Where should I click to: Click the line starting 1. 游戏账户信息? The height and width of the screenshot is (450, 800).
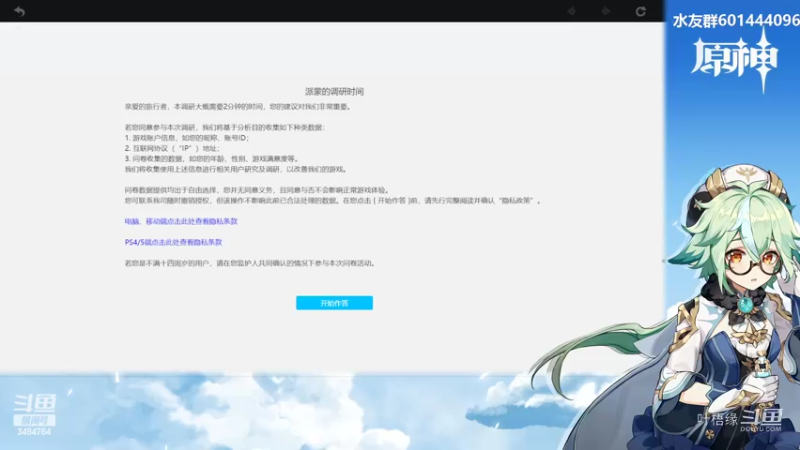coord(187,138)
